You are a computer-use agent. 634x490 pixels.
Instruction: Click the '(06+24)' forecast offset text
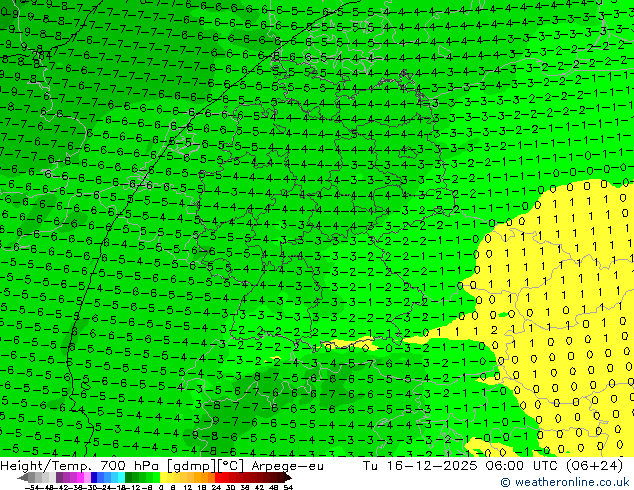[x=595, y=466]
